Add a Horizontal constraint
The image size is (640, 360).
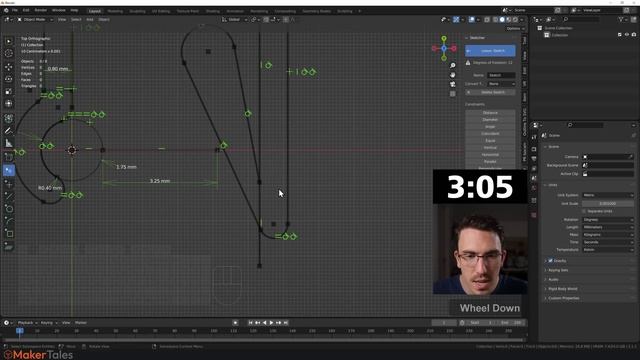[x=490, y=155]
